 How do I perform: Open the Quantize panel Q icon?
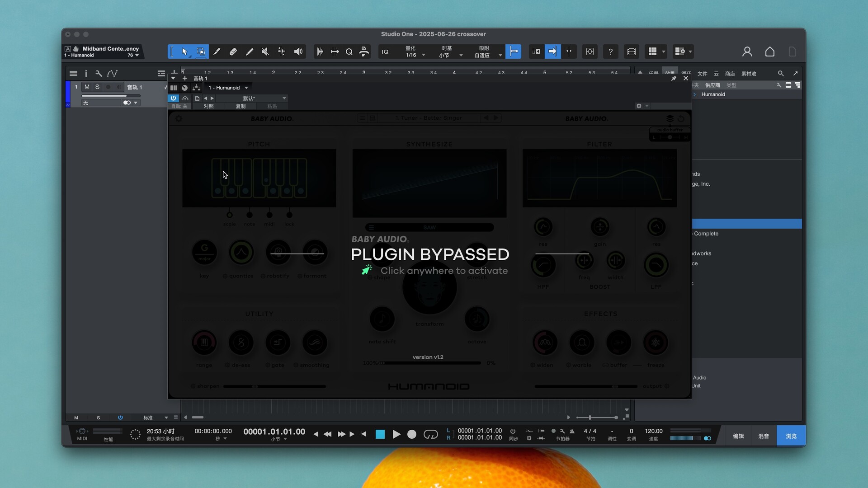coord(349,52)
